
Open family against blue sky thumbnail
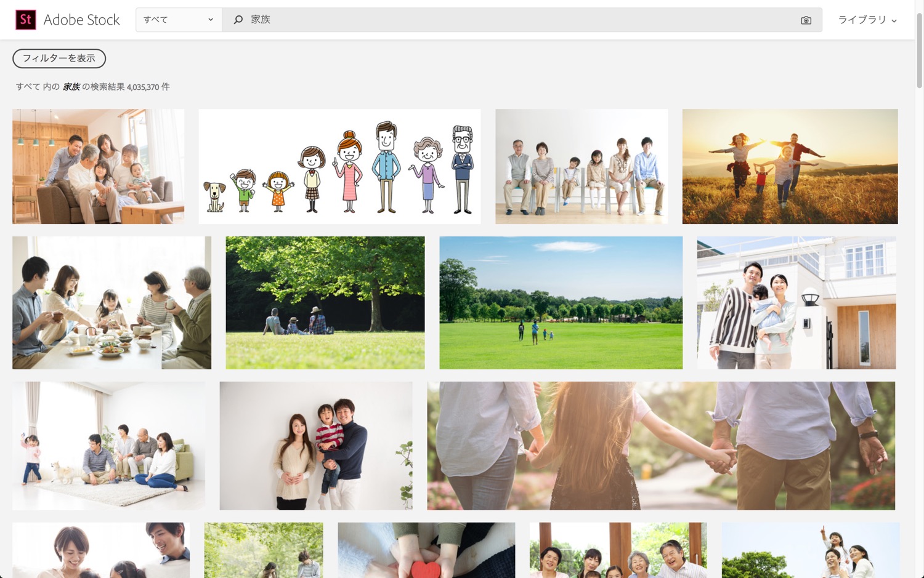tap(810, 550)
